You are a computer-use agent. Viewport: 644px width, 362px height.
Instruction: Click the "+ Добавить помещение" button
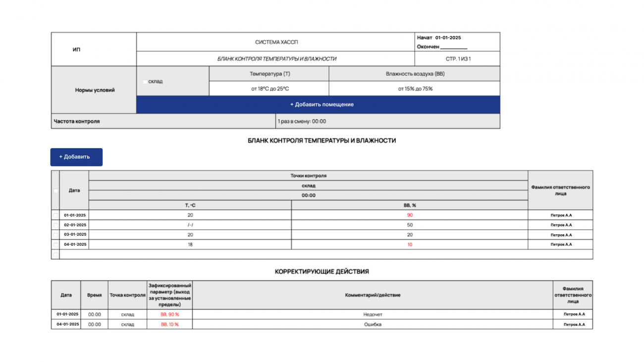[x=318, y=104]
